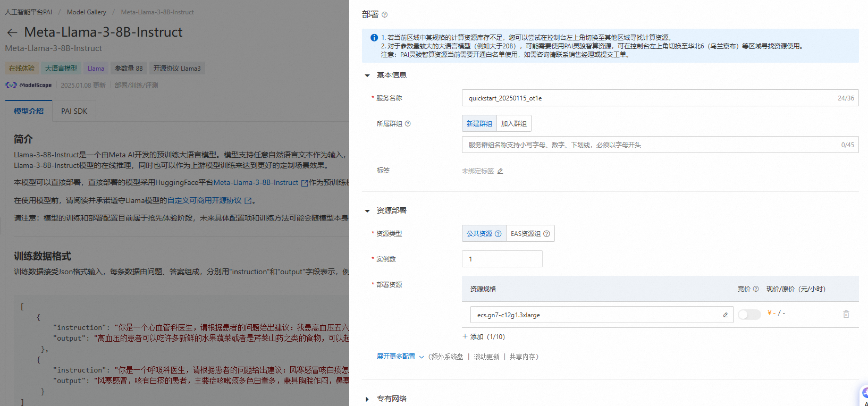Click external link icon after 自定义可商用开源协议
This screenshot has width=868, height=406.
tap(248, 201)
